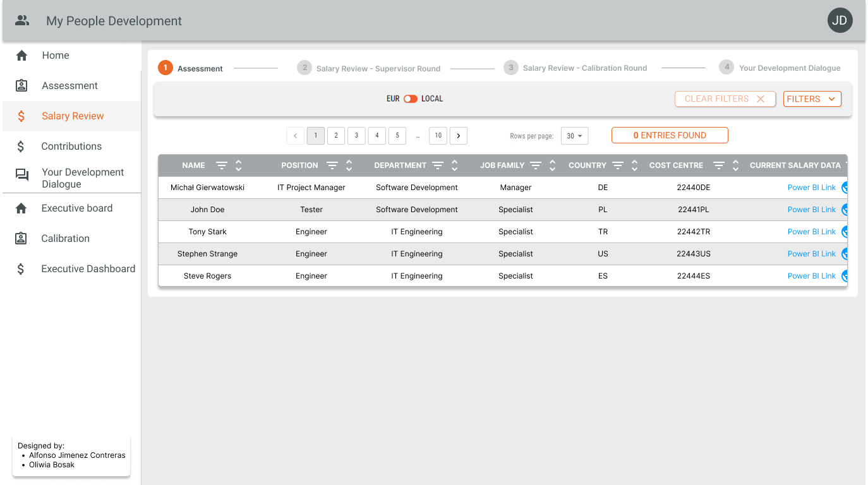868x485 pixels.
Task: Click the people icon beside My People Development
Action: [22, 21]
